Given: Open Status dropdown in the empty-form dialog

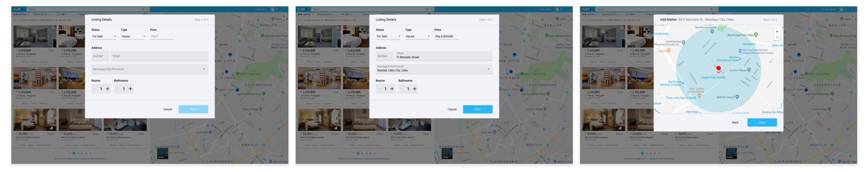Looking at the screenshot, I should 104,36.
